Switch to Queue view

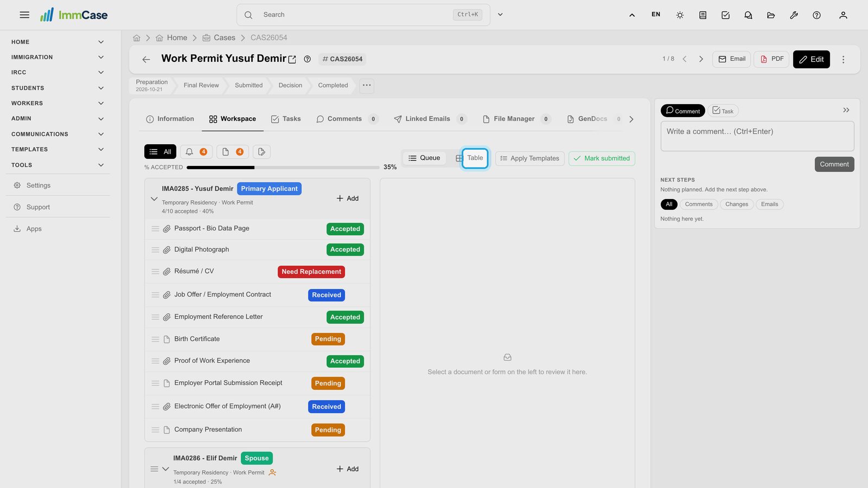(x=424, y=158)
